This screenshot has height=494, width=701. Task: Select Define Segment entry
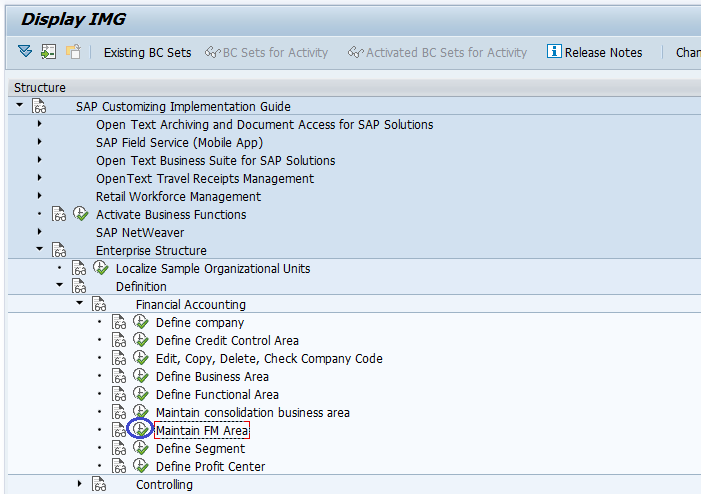[x=200, y=449]
